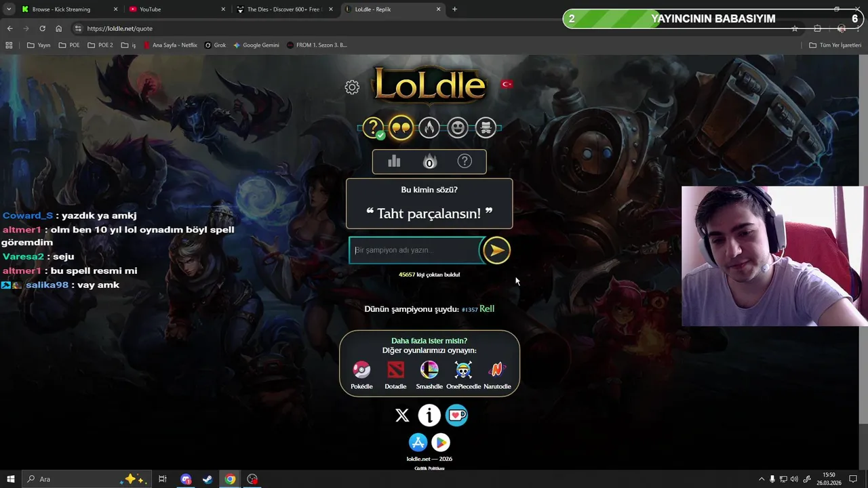
Task: Click the address bar URL
Action: coord(120,28)
